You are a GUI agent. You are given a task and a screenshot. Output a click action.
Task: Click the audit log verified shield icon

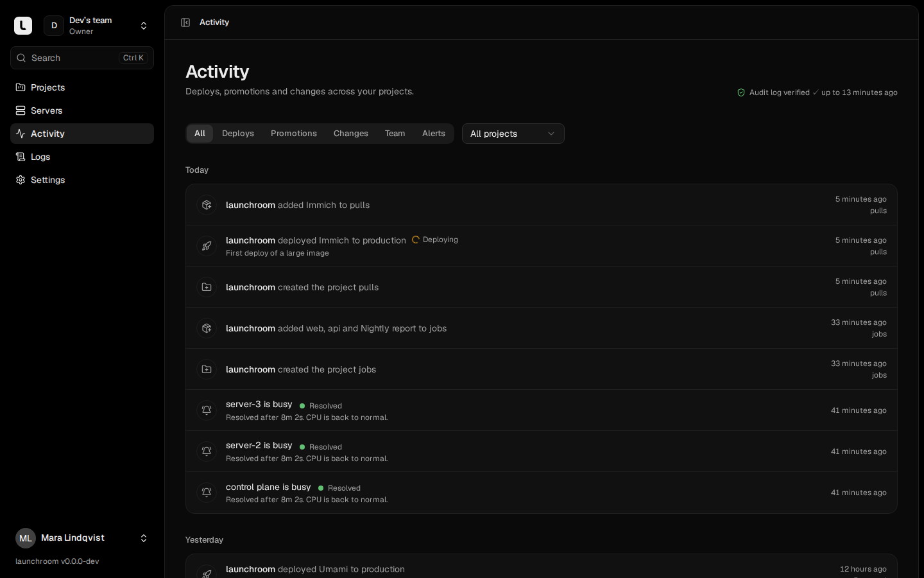[x=741, y=92]
